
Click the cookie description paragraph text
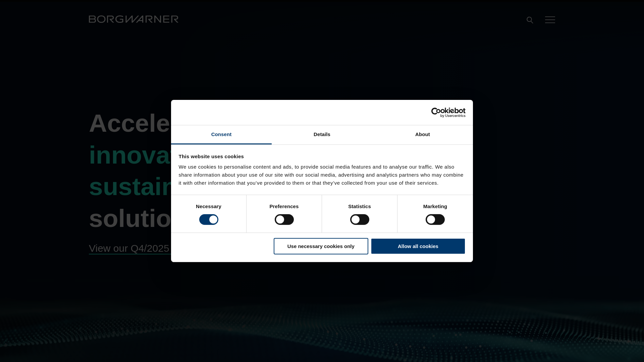coord(321,175)
